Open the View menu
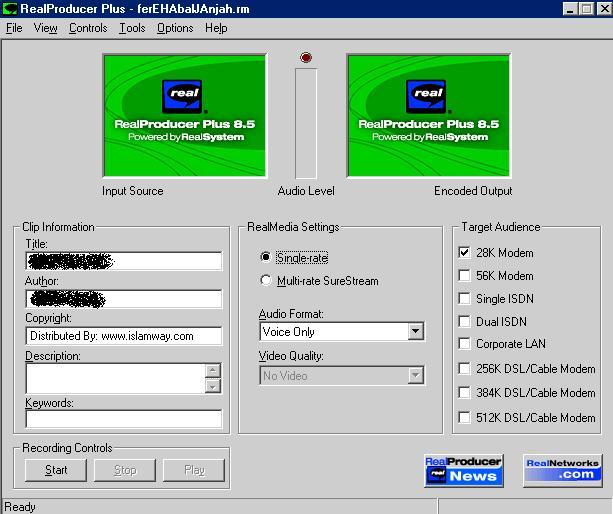The image size is (613, 514). tap(45, 28)
